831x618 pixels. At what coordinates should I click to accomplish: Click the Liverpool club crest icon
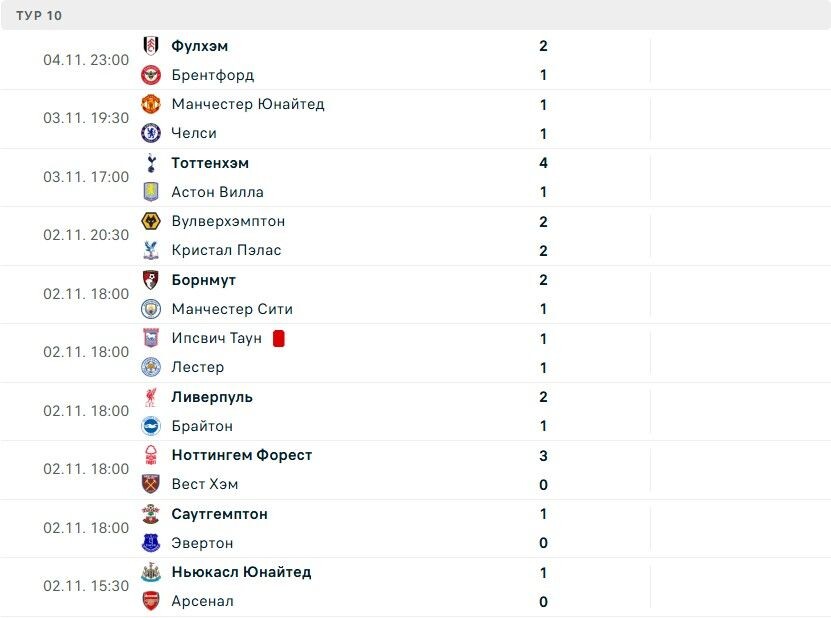point(151,397)
